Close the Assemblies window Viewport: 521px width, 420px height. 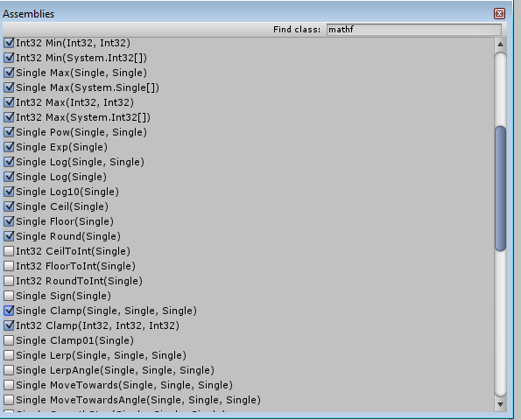tap(499, 14)
